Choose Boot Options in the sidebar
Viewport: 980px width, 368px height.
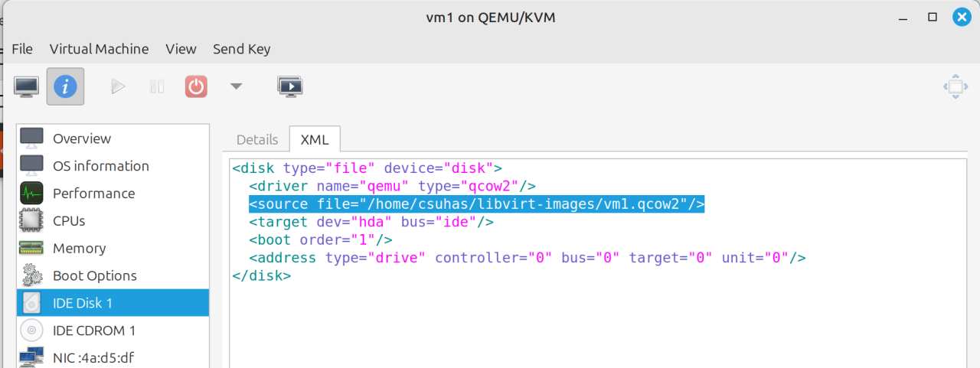[x=94, y=276]
